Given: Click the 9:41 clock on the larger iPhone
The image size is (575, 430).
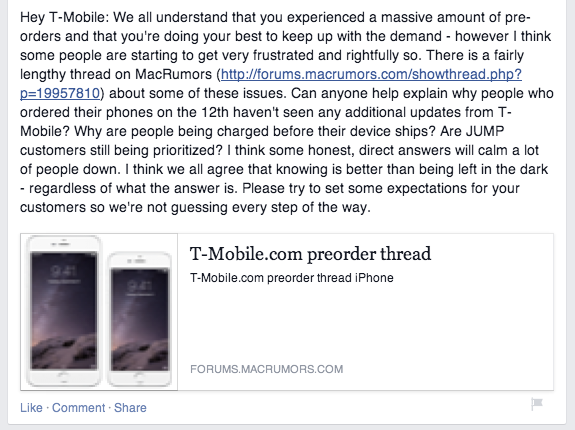Looking at the screenshot, I should [x=64, y=271].
